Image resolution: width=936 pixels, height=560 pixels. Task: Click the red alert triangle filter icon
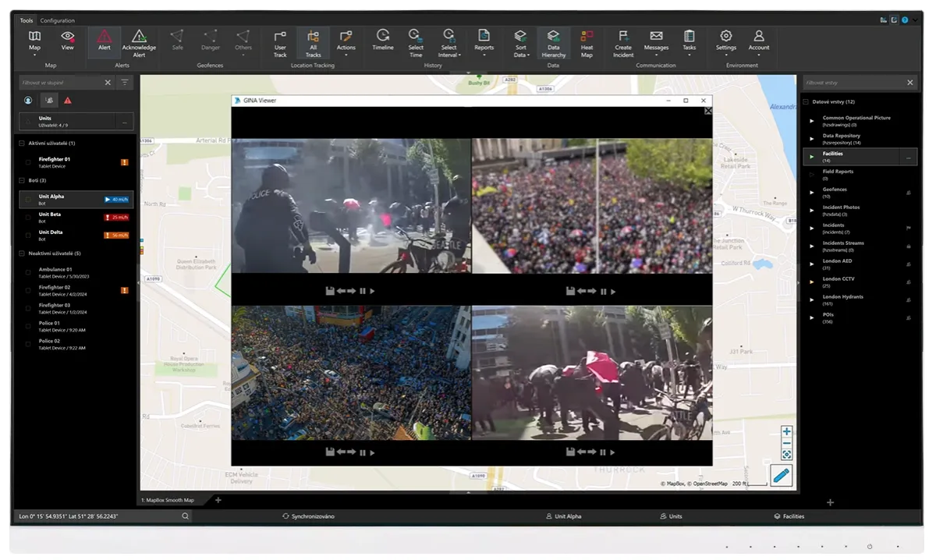click(x=68, y=101)
